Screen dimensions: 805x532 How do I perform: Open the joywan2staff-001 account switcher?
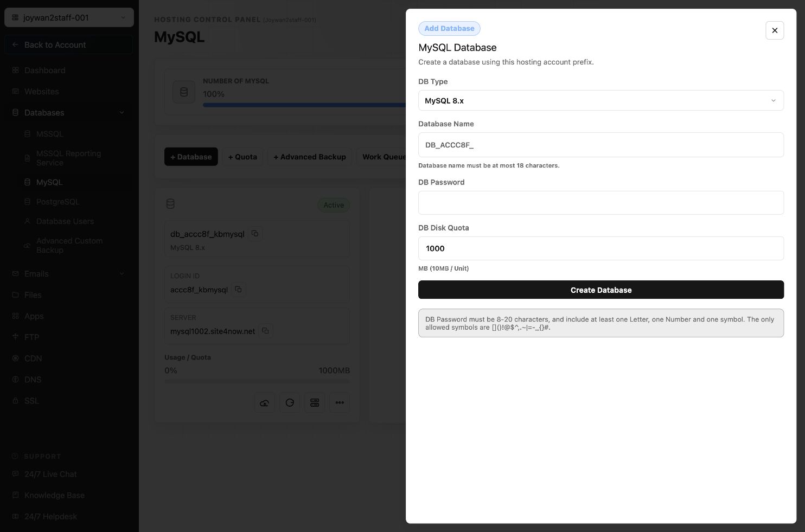[x=69, y=17]
